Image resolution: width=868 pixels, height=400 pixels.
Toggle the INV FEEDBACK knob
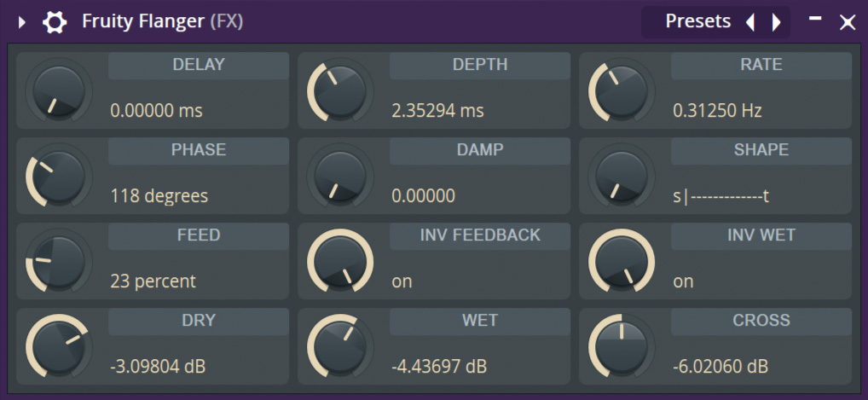tap(340, 262)
